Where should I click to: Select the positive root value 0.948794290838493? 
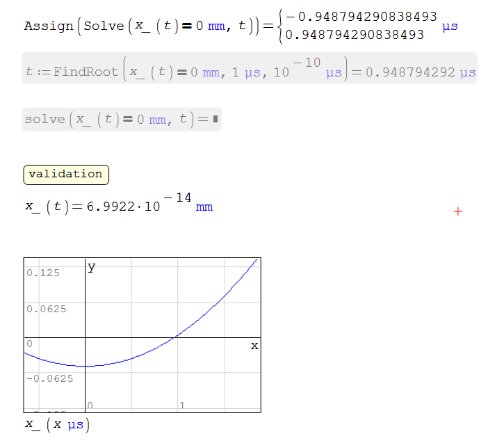coord(355,34)
